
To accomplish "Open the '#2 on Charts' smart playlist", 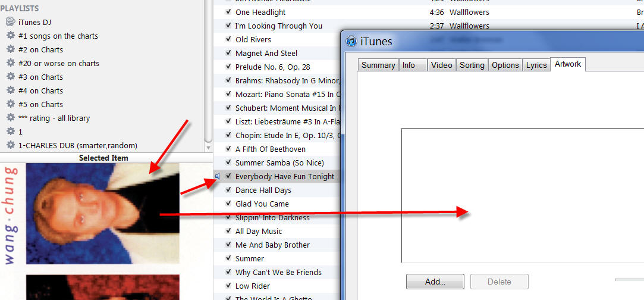I will click(x=40, y=50).
